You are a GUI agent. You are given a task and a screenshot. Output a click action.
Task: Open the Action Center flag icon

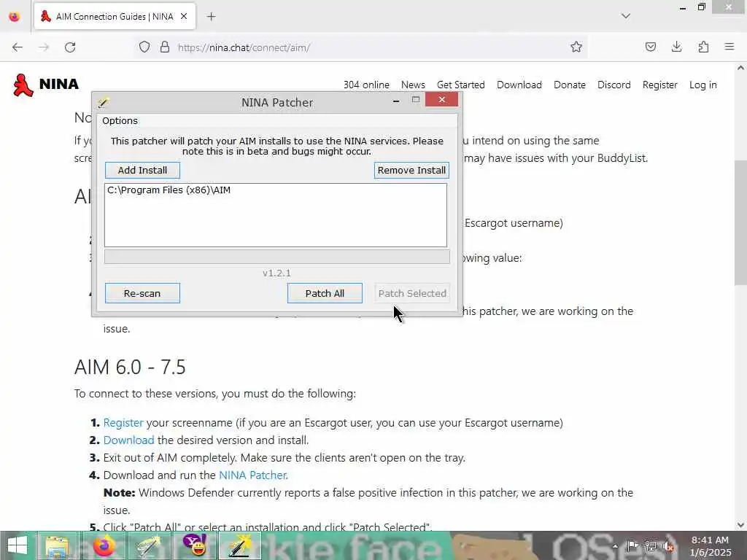click(632, 545)
